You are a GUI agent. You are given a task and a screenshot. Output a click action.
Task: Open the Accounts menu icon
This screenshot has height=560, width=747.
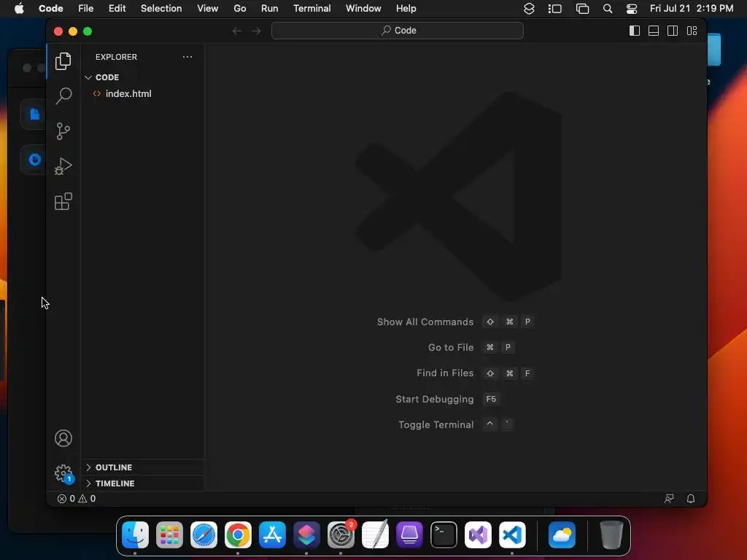[63, 438]
